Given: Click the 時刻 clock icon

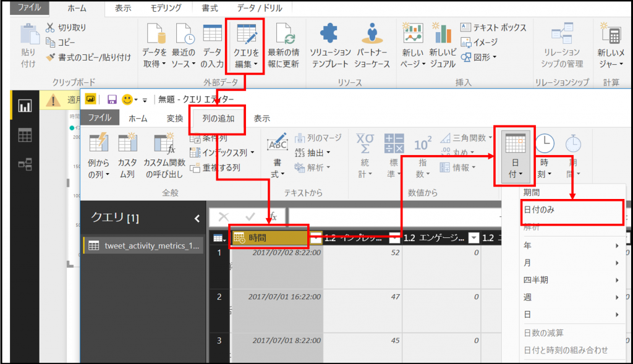Looking at the screenshot, I should click(x=544, y=146).
